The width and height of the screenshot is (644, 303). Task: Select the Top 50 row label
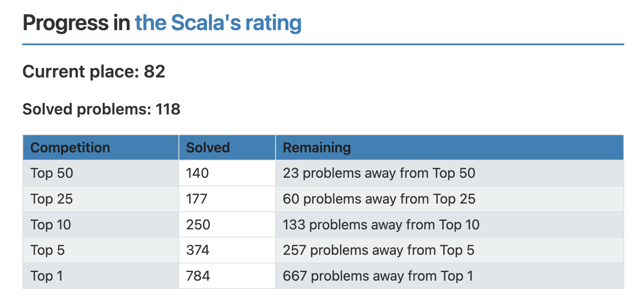tap(52, 173)
